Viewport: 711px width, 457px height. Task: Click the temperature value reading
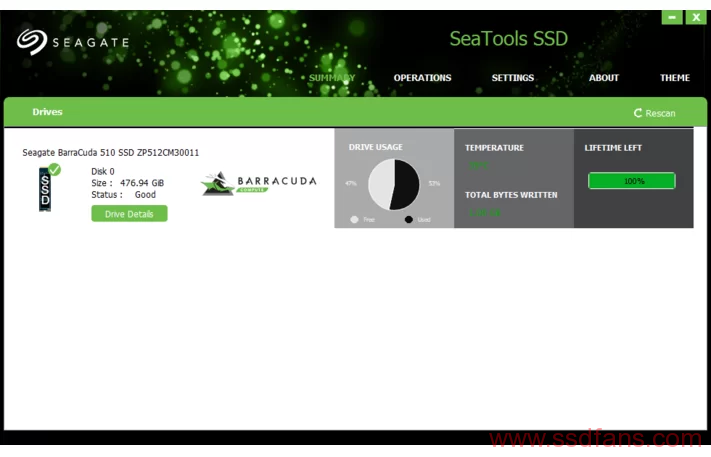[x=479, y=166]
